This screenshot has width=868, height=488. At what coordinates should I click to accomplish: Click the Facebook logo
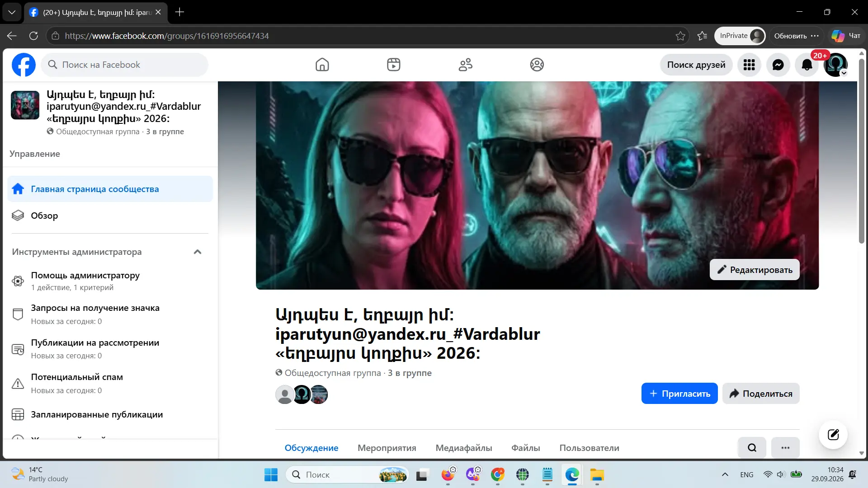click(24, 65)
